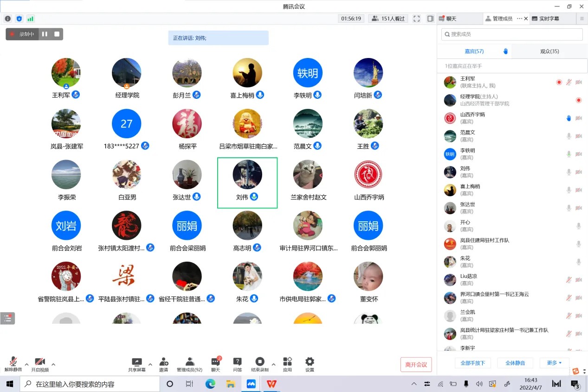This screenshot has width=588, height=392.
Task: Toggle 解除静音 microphone button
Action: click(13, 364)
